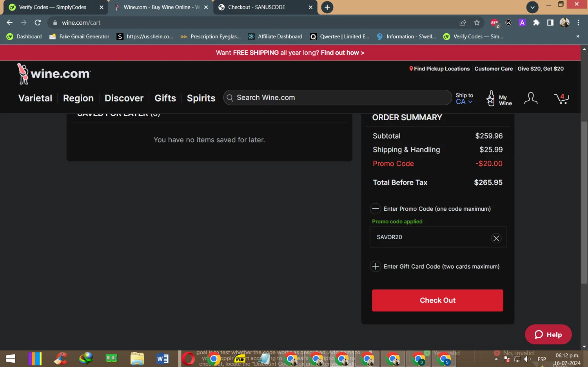The image size is (588, 367).
Task: Open the Region menu
Action: tap(78, 98)
